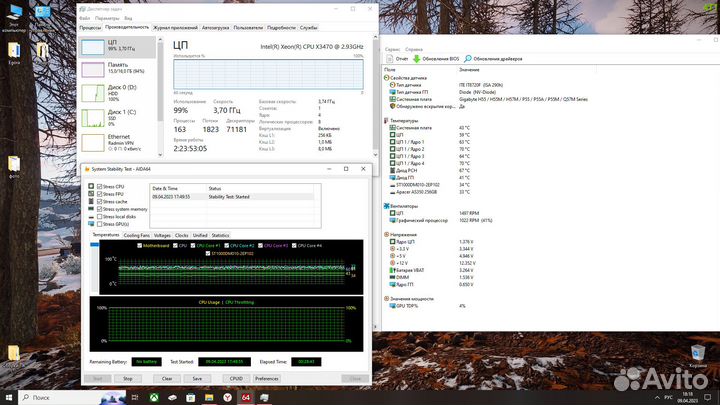This screenshot has width=720, height=405.
Task: Open the Этот компьютер desktop icon
Action: [14, 18]
